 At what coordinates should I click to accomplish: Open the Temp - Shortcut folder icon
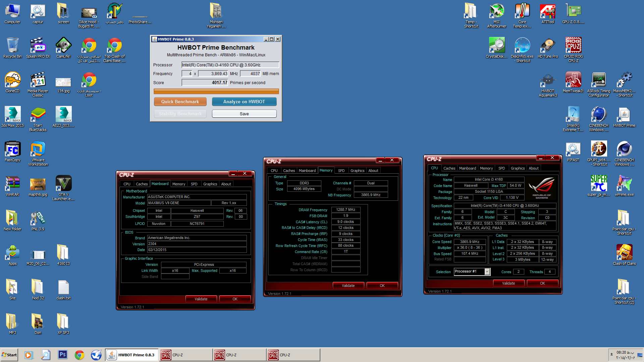click(471, 15)
